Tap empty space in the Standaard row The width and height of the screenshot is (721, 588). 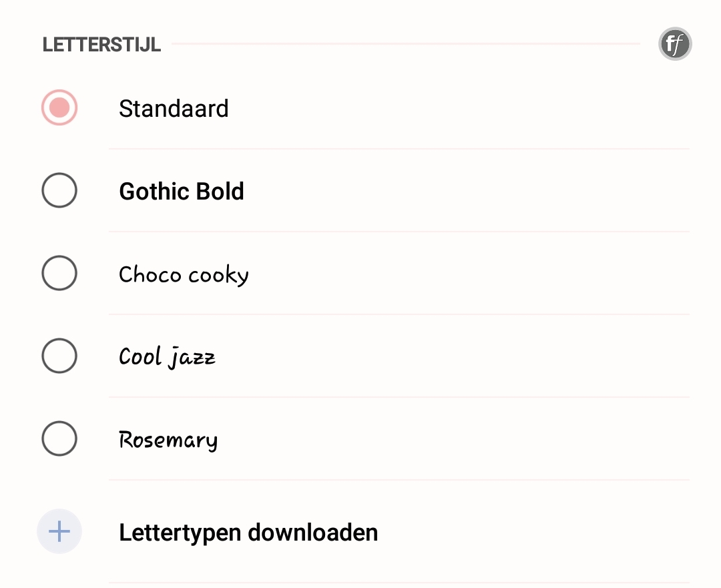(460, 107)
